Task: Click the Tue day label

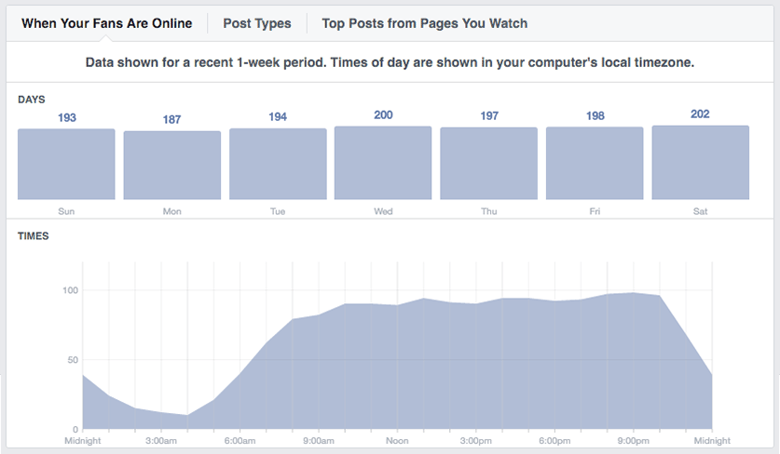Action: click(278, 211)
